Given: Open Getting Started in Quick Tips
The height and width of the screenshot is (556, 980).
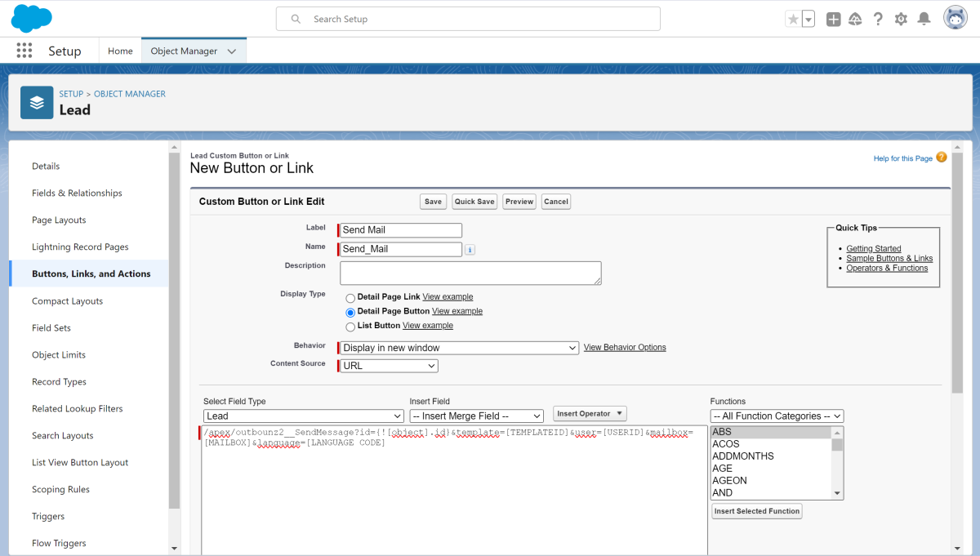Looking at the screenshot, I should coord(874,248).
